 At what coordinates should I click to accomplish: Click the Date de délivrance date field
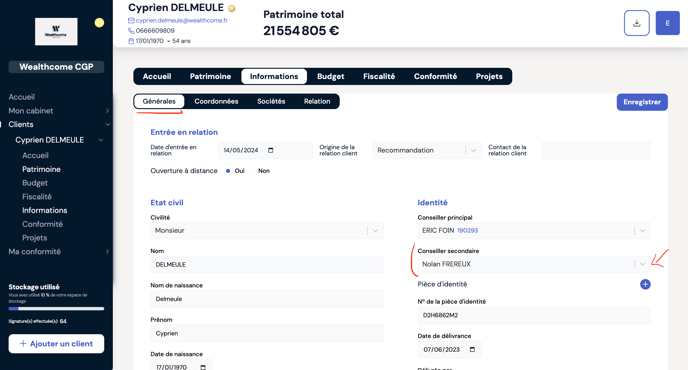coord(449,350)
